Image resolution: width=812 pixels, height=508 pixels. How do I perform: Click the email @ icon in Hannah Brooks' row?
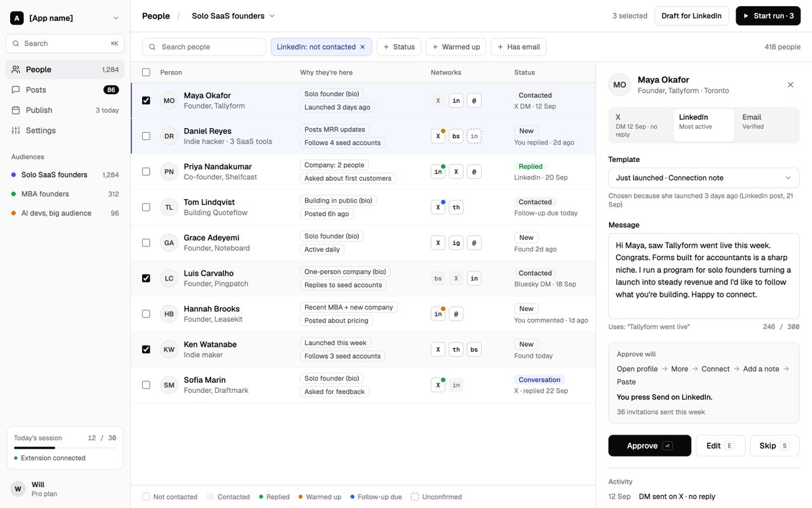456,314
